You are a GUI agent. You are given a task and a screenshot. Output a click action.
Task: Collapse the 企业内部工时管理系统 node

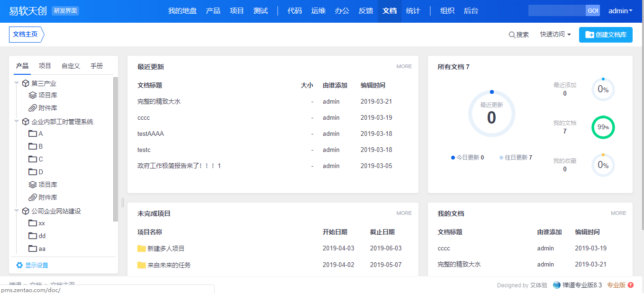point(17,121)
